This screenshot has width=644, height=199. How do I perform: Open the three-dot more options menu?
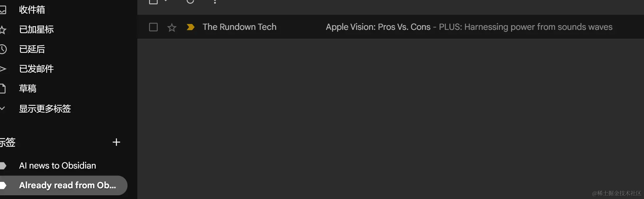[215, 2]
